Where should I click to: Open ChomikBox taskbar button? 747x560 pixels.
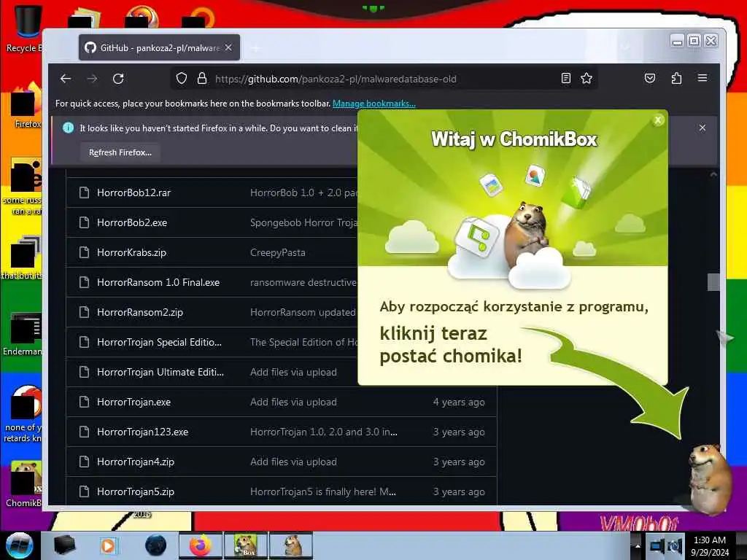[x=245, y=545]
